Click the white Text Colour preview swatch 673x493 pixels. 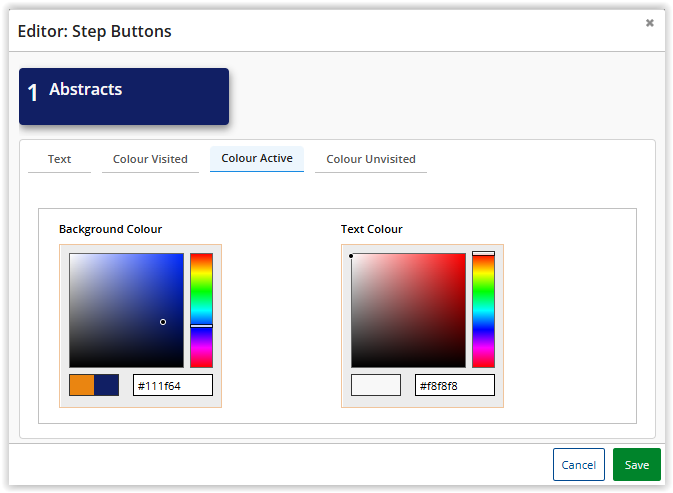(376, 385)
